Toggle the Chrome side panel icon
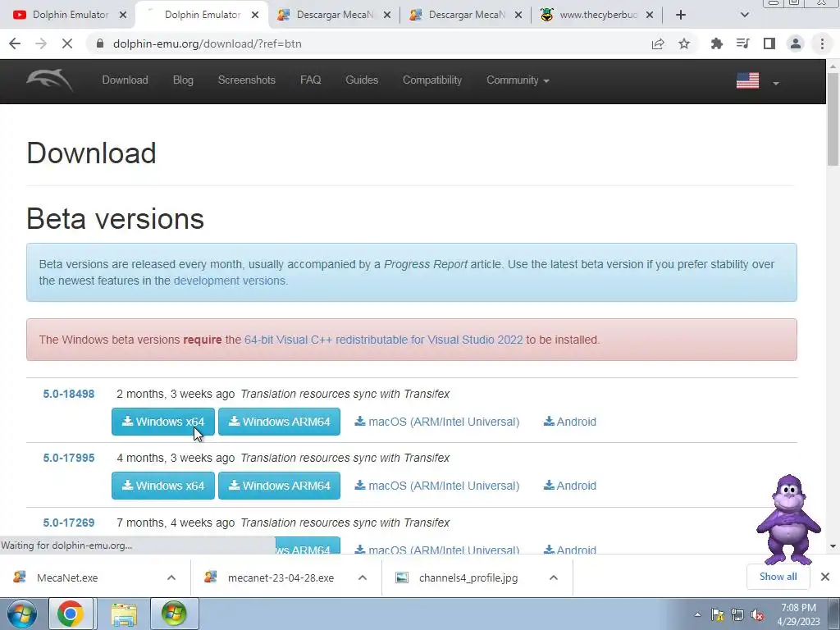The height and width of the screenshot is (630, 840). 769,44
